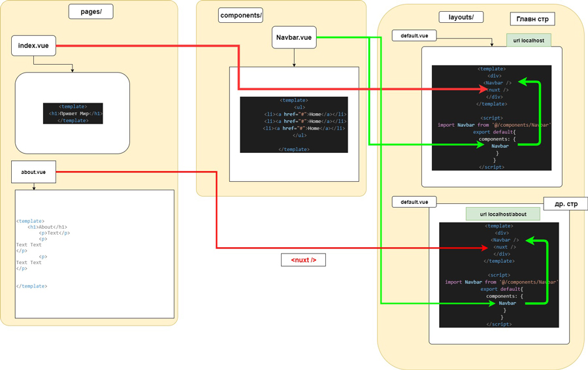Screen dimensions: 588x370
Task: Click <h1>About</h1> line in about.vue code
Action: [x=47, y=227]
